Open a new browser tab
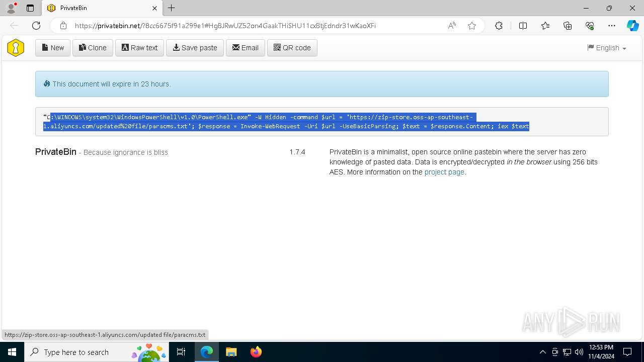 172,8
